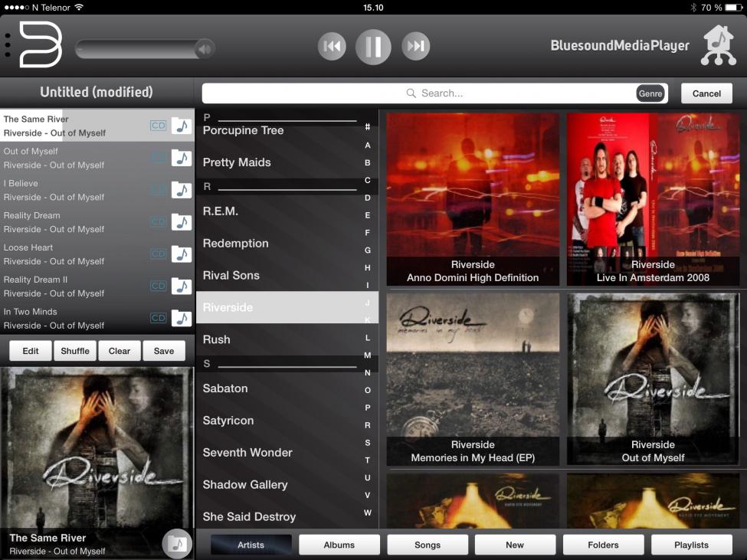Open Anno Domini High Definition album
The image size is (747, 560).
click(x=473, y=199)
